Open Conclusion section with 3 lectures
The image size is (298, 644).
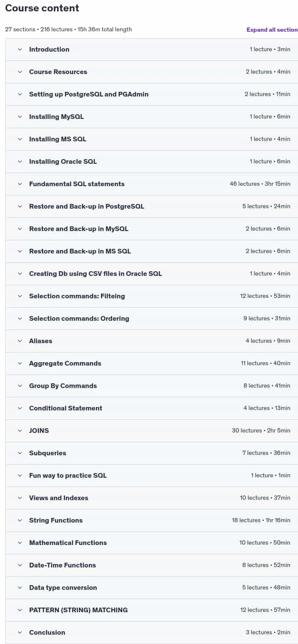click(152, 633)
